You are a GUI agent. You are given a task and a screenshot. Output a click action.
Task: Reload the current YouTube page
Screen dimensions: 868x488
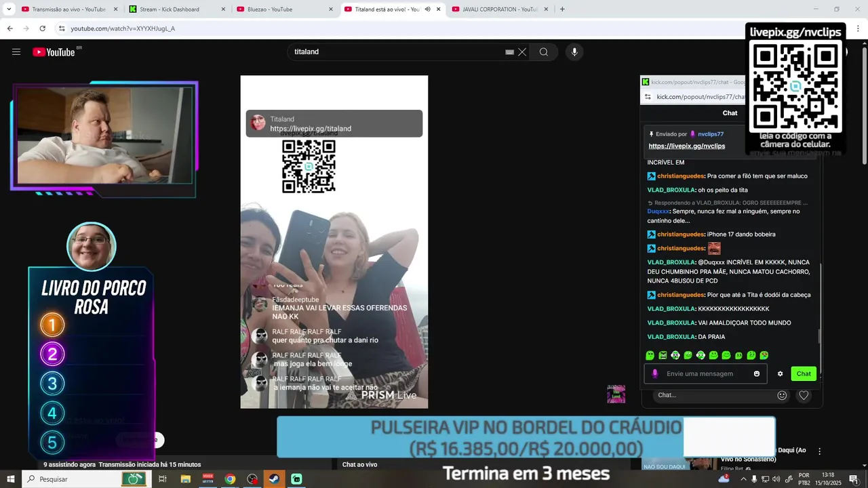pos(42,28)
